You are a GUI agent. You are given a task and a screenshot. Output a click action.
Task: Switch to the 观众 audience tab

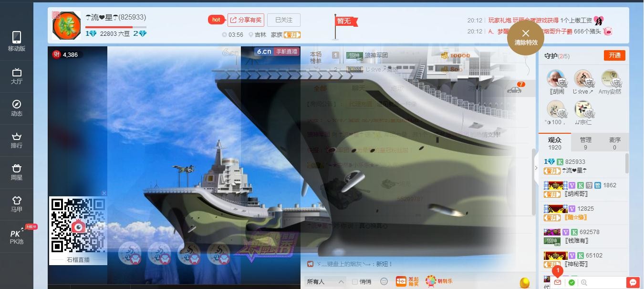[554, 143]
